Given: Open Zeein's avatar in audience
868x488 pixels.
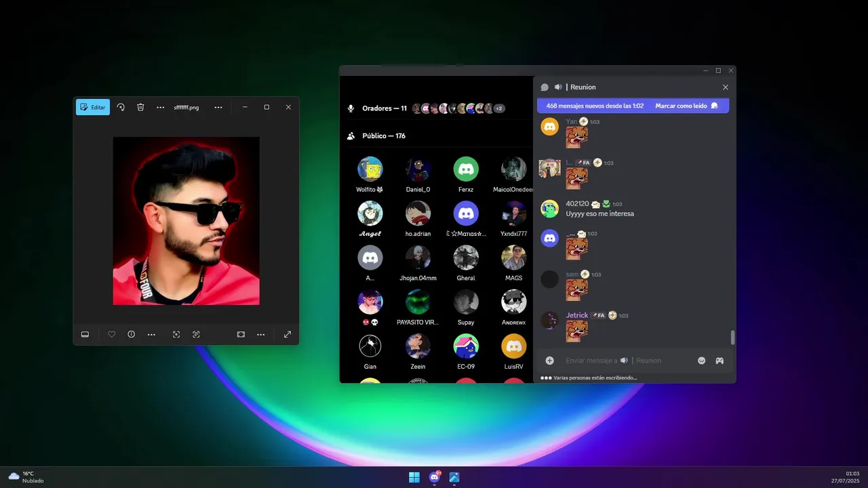Looking at the screenshot, I should pos(418,346).
